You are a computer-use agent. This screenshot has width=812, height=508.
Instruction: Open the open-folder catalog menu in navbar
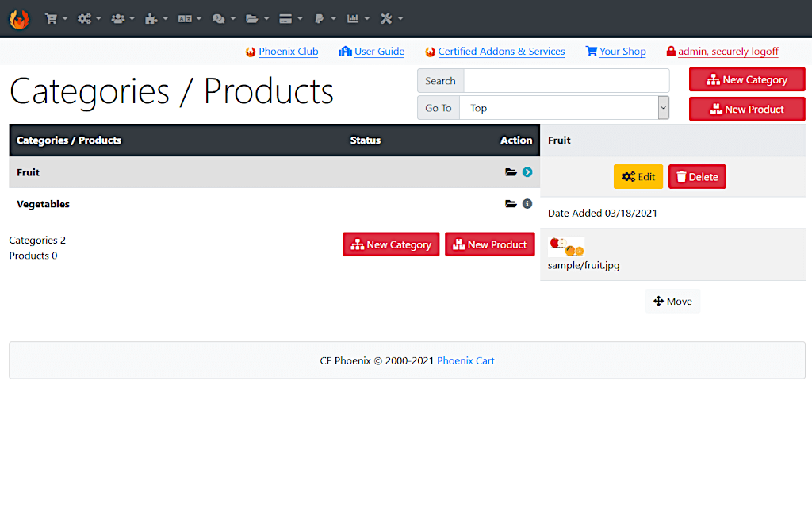(x=257, y=18)
